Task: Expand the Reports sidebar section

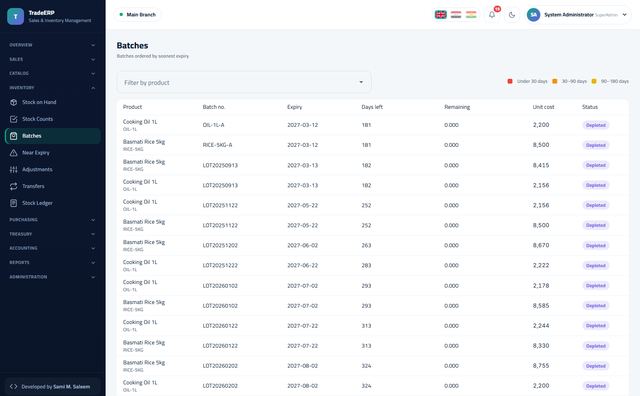Action: pos(52,263)
